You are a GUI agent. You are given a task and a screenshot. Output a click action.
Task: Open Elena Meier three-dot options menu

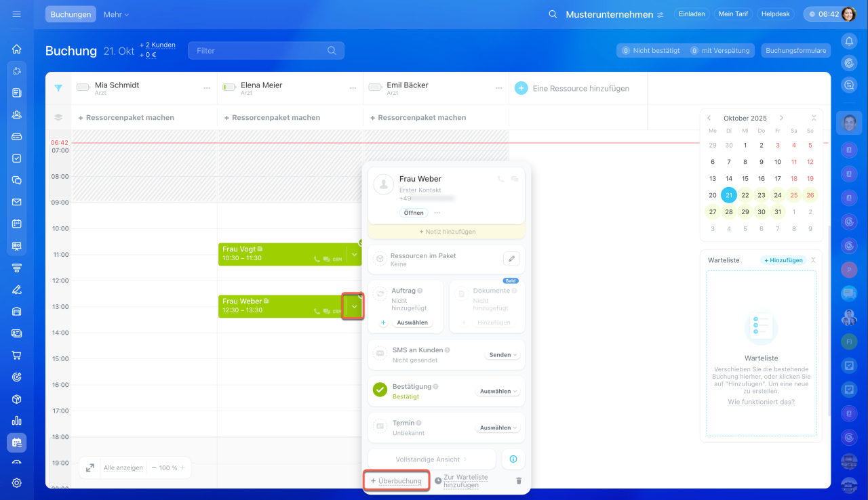[353, 88]
